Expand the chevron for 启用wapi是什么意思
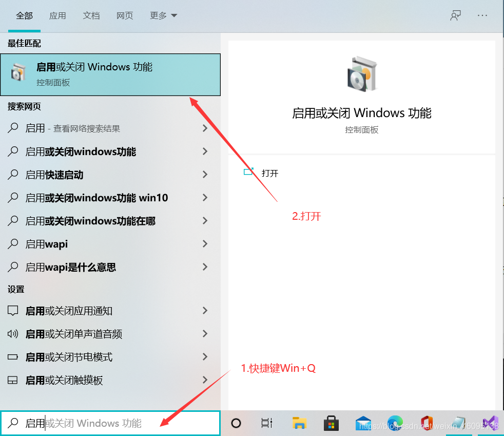This screenshot has height=436, width=504. coord(205,267)
